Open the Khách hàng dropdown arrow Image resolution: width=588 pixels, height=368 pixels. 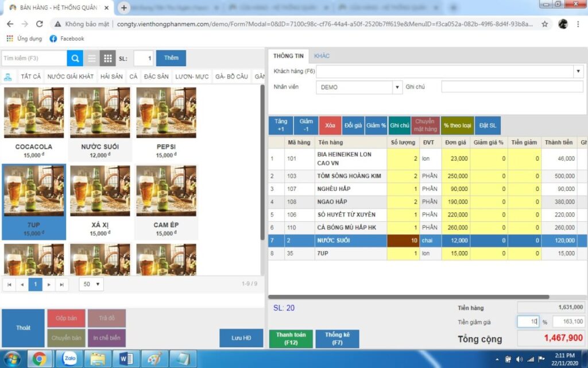pyautogui.click(x=578, y=71)
